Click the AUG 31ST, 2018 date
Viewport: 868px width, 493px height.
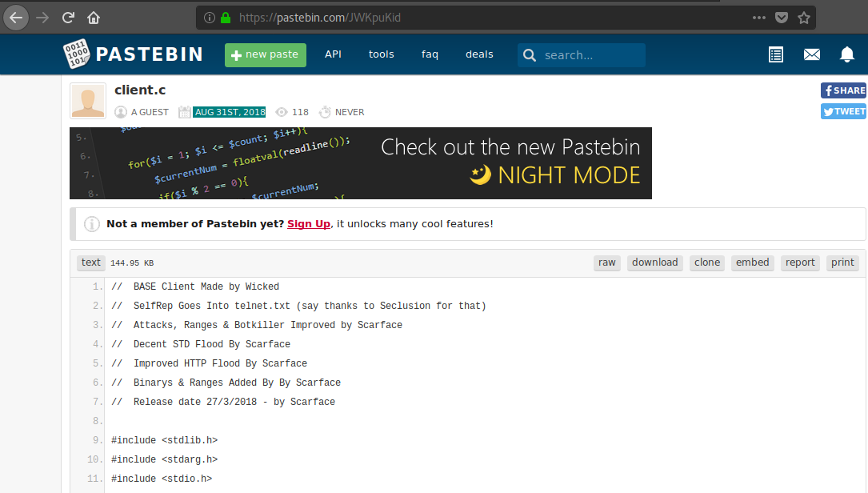pyautogui.click(x=230, y=112)
